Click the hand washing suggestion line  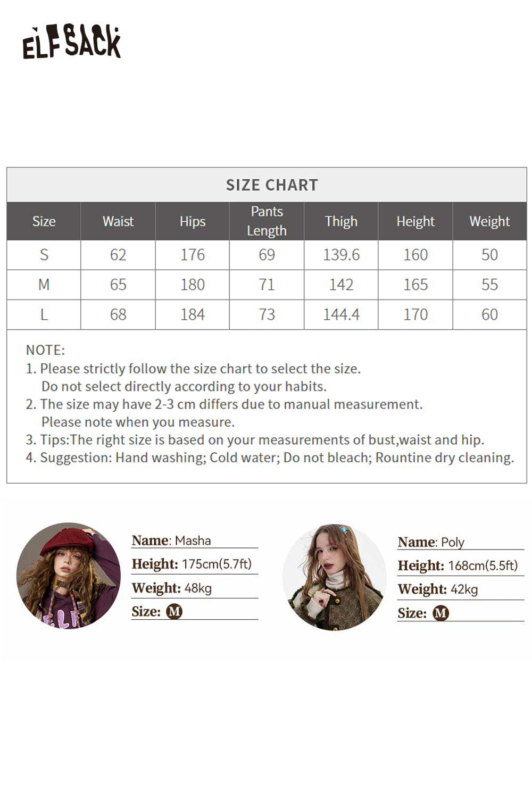(x=270, y=458)
